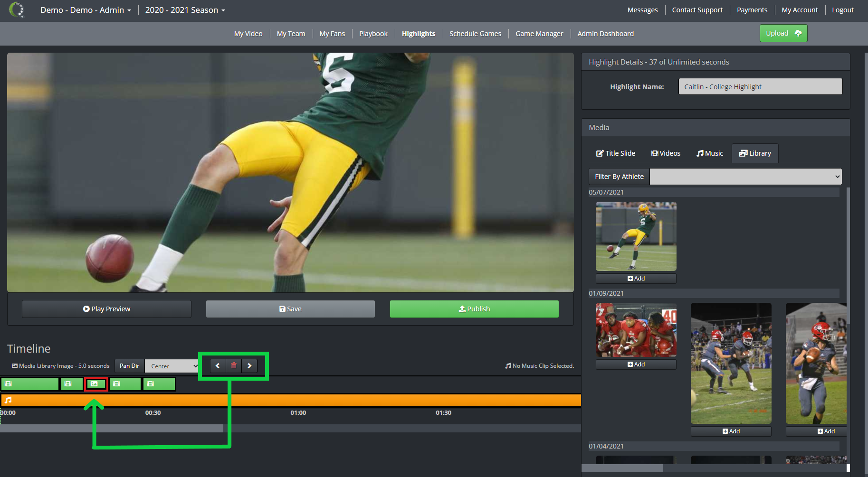The height and width of the screenshot is (477, 868).
Task: Open the Demo - Demo - Admin dropdown
Action: (86, 10)
